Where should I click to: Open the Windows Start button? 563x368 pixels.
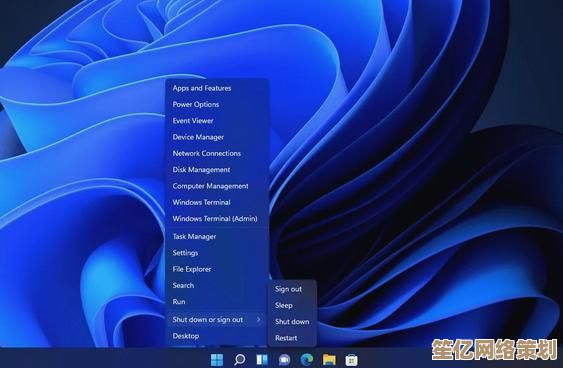[217, 359]
